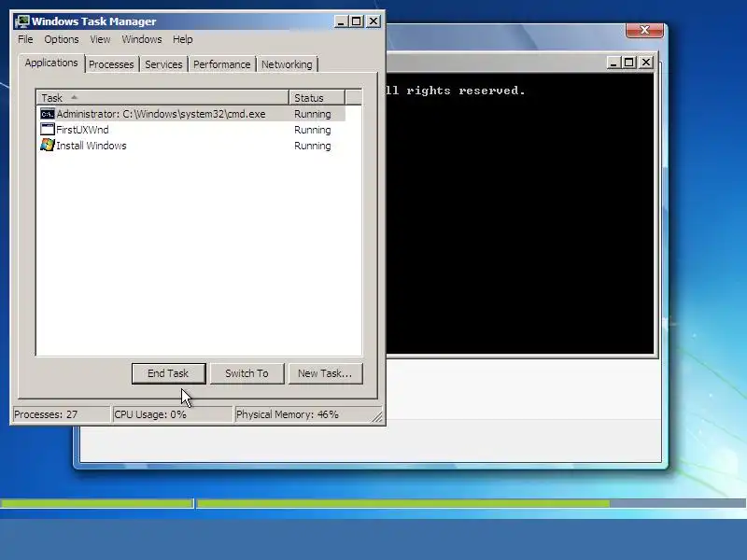Click the CPU Usage: 0% status entry
The height and width of the screenshot is (560, 747).
tap(172, 414)
